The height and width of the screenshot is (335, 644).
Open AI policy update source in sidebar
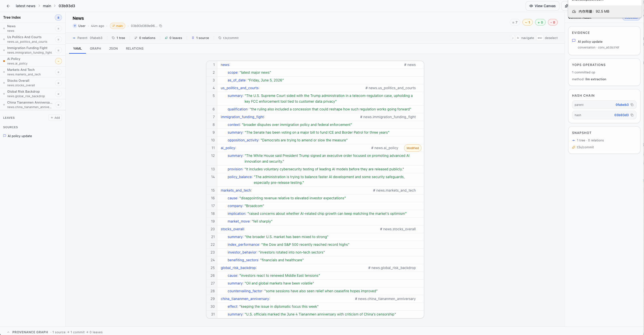20,136
